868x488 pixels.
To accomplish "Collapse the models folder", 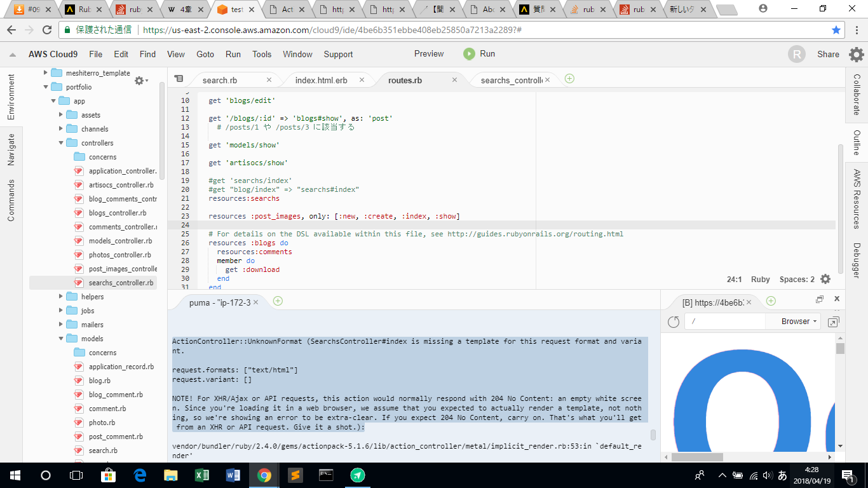I will tap(61, 339).
